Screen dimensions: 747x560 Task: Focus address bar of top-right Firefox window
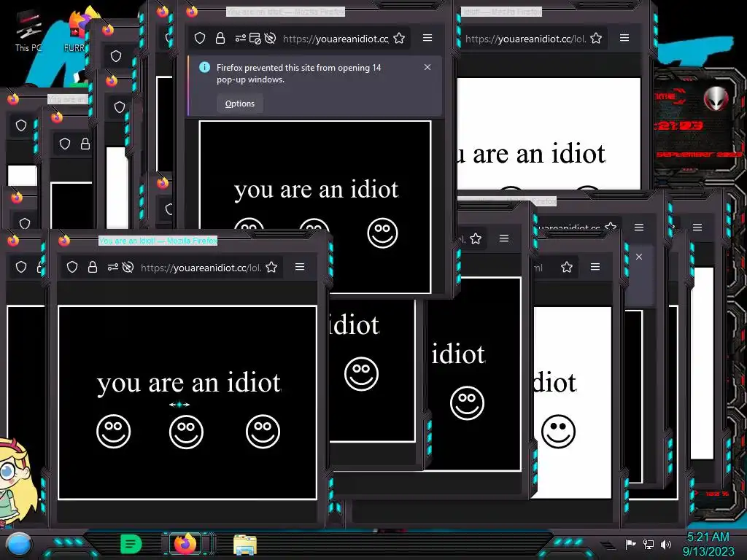(x=525, y=39)
